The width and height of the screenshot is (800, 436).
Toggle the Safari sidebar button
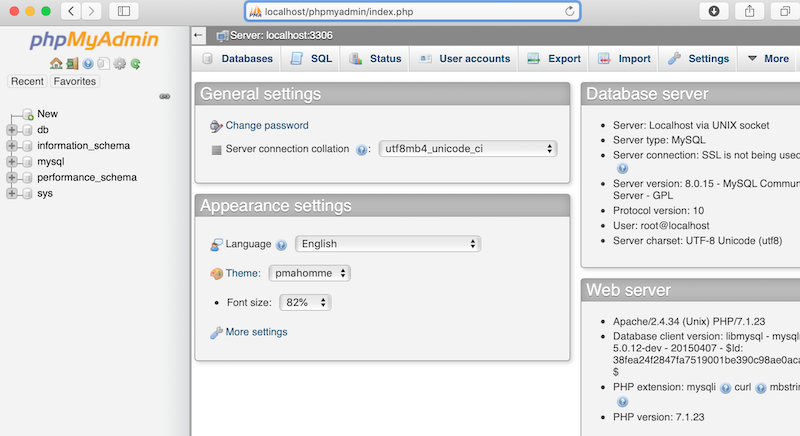[123, 11]
